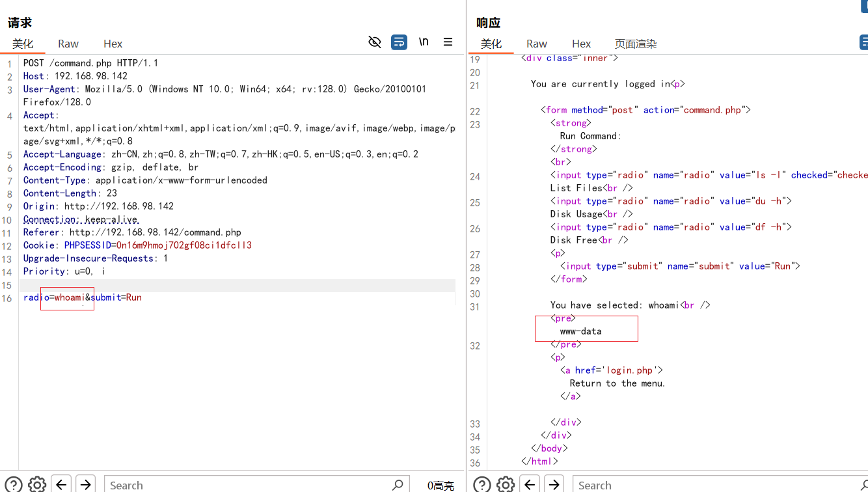Click the 'List Files' text in response
The image size is (868, 492).
pyautogui.click(x=576, y=188)
